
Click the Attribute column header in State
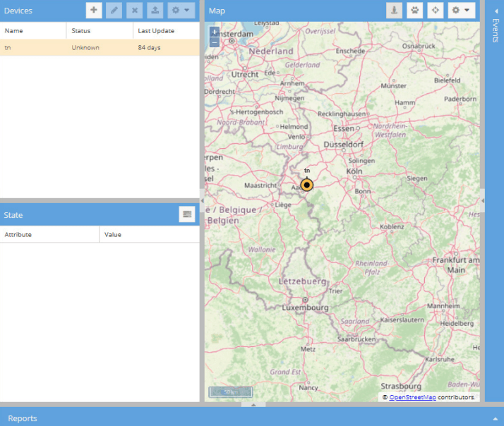[49, 234]
